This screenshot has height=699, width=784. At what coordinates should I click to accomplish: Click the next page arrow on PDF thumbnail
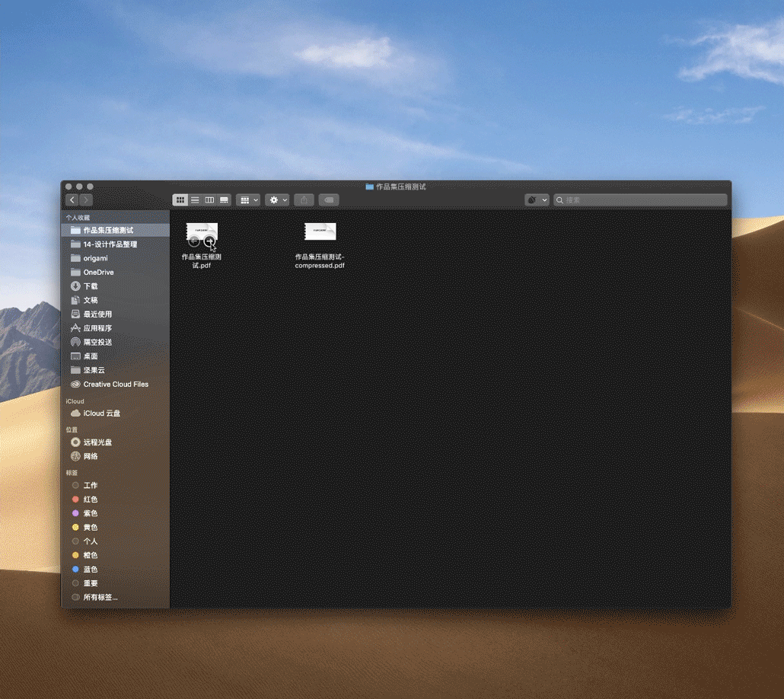point(209,241)
